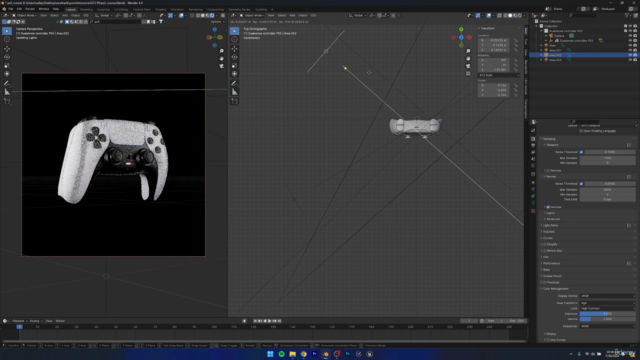
Task: Select the Transform tool in camera viewport
Action: click(7, 74)
